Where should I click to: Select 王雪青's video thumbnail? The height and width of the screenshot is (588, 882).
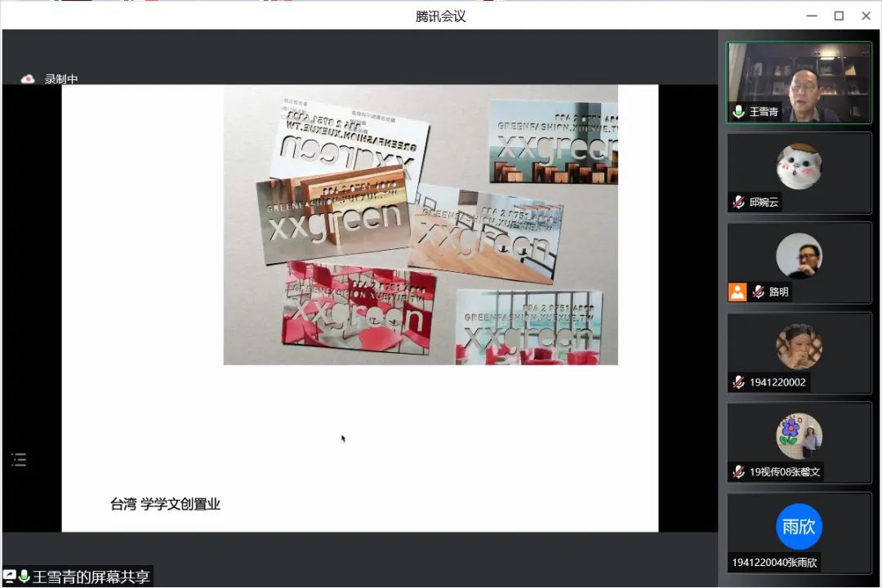click(799, 82)
